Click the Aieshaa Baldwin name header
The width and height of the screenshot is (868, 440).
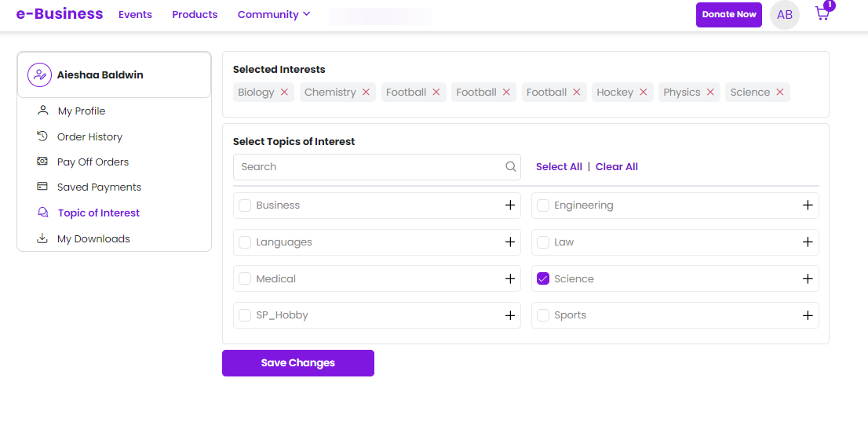coord(100,75)
